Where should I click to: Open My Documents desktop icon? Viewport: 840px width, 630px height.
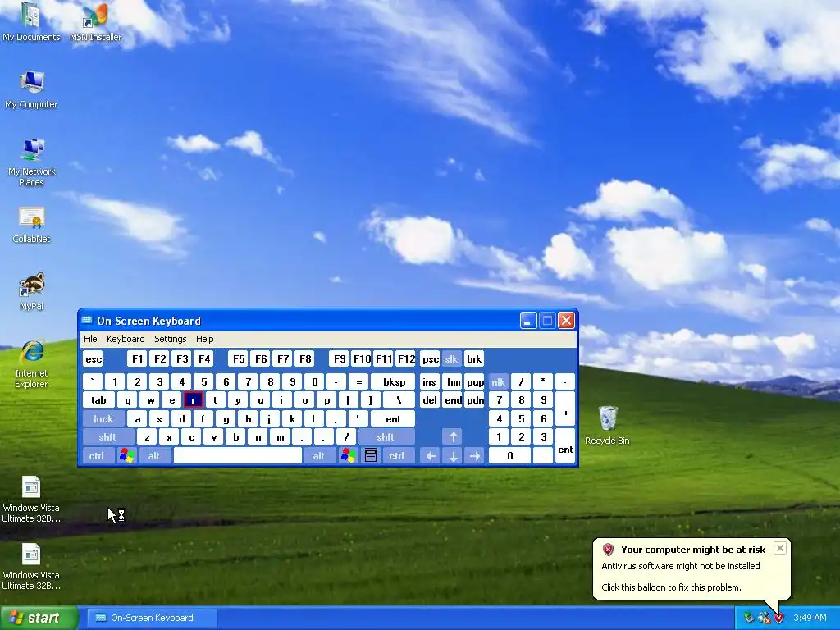coord(31,21)
